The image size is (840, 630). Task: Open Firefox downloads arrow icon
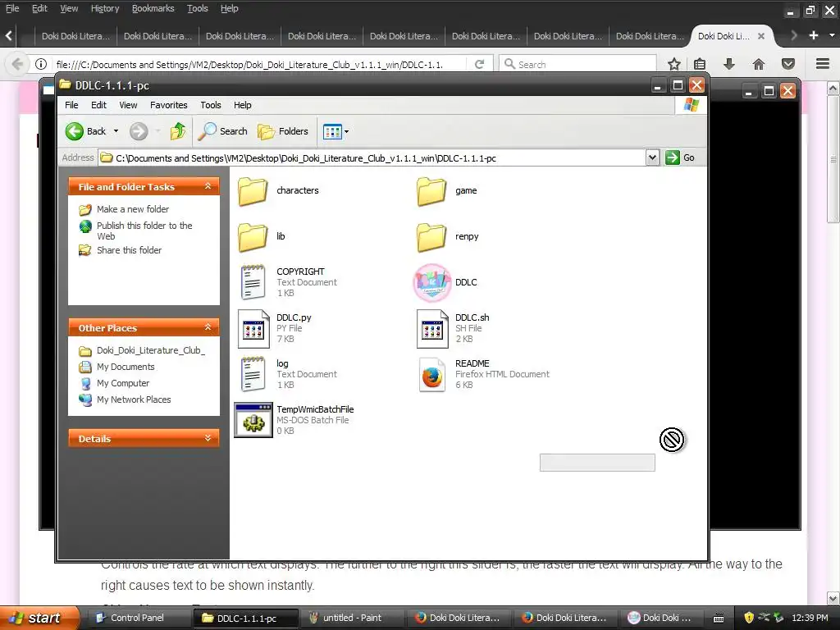728,64
